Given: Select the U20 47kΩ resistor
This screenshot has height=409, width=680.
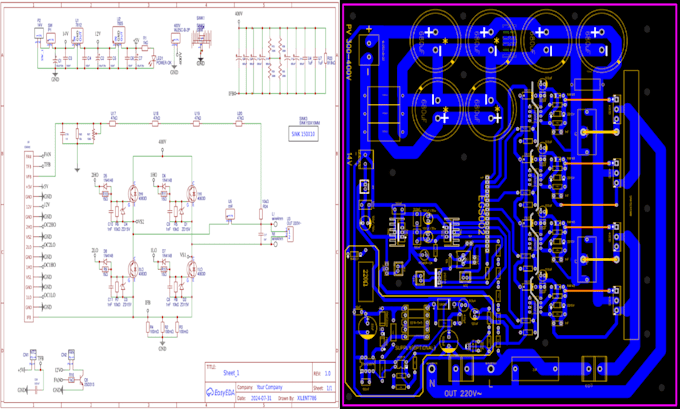Looking at the screenshot, I should (x=239, y=124).
